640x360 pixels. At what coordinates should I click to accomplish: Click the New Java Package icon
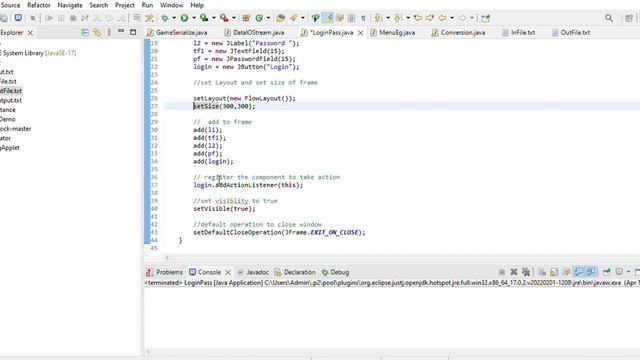246,18
